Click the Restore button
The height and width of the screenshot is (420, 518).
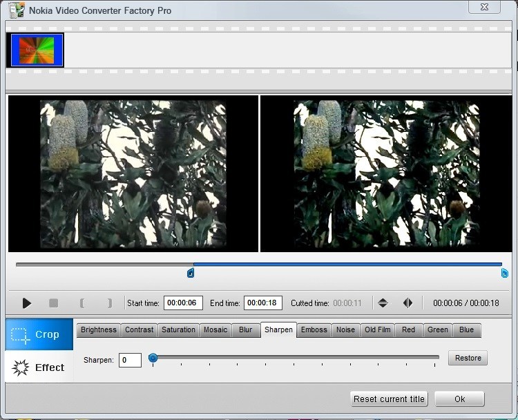point(468,358)
